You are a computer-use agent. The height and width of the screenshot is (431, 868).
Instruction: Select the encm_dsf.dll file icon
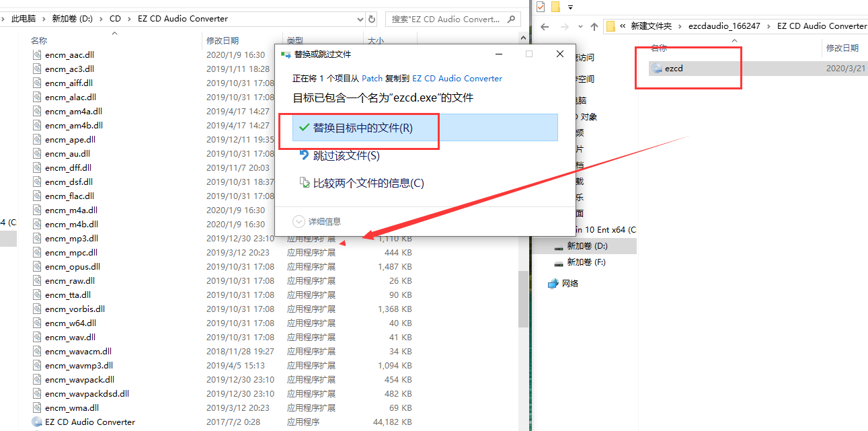[x=37, y=182]
